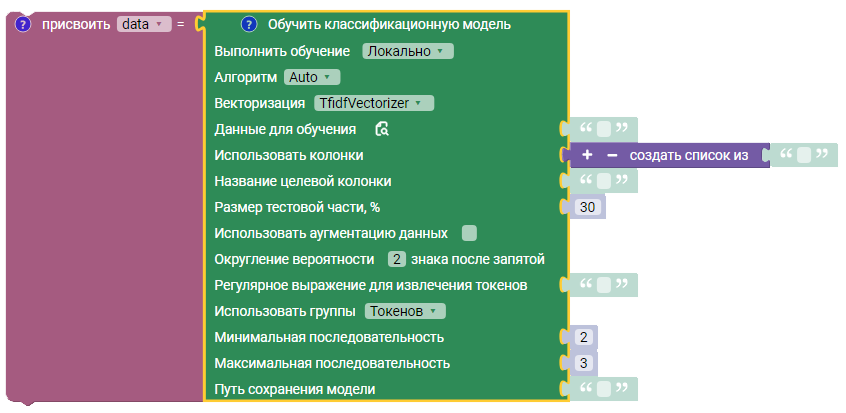Click probability rounding value 2
Viewport: 846px width, 413px height.
[x=397, y=260]
